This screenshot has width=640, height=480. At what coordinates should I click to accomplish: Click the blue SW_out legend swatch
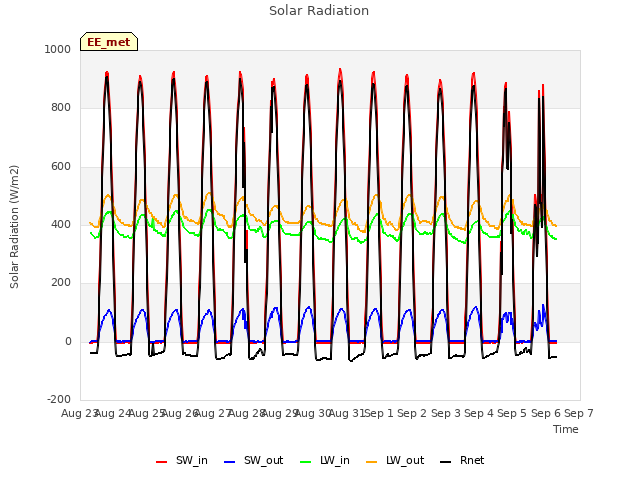[x=230, y=462]
